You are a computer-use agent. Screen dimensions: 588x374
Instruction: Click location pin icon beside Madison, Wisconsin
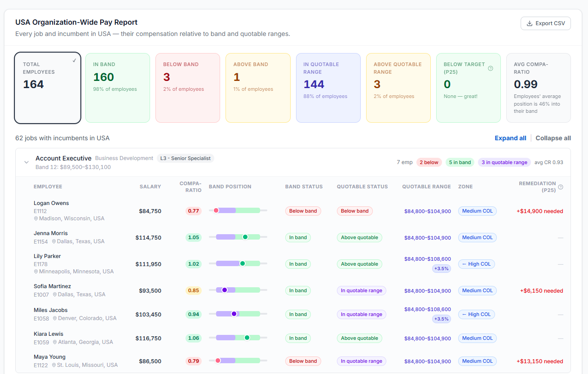(x=36, y=219)
